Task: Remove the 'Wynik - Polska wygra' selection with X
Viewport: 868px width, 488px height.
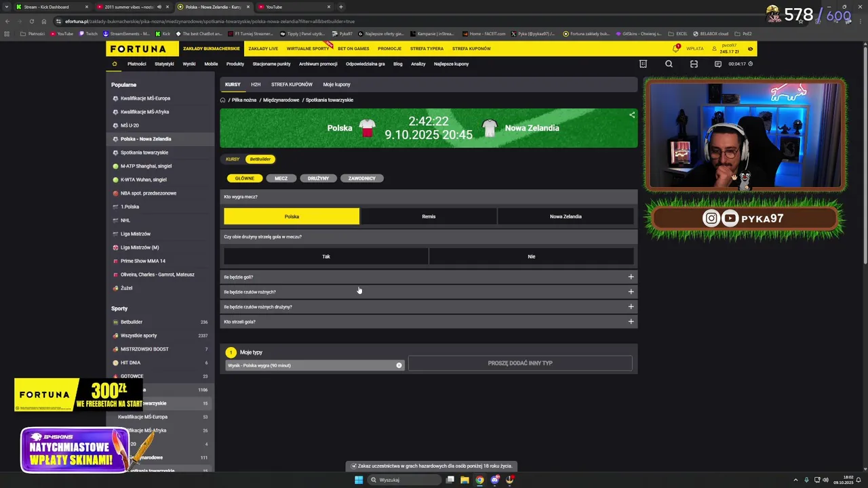Action: click(399, 365)
